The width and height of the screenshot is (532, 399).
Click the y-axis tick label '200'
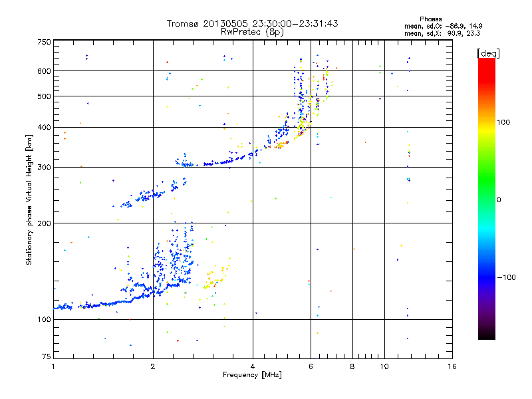click(44, 223)
